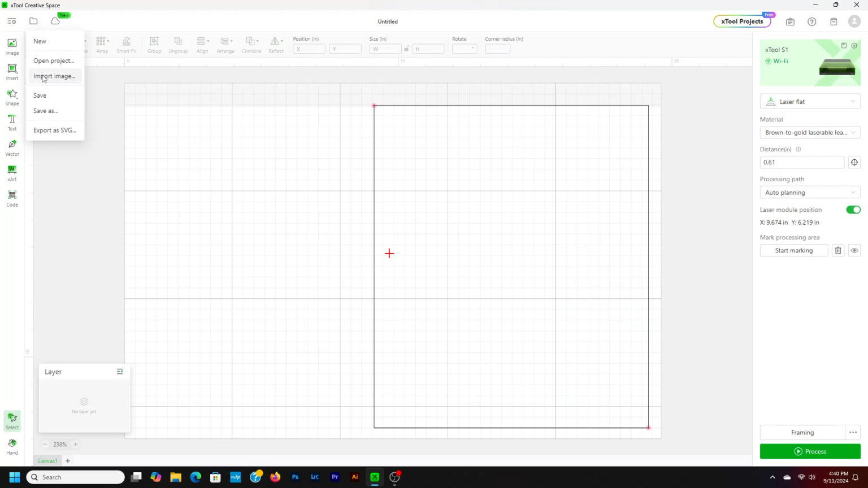Select the Text tool
Viewport: 868px width, 488px height.
coord(12,121)
